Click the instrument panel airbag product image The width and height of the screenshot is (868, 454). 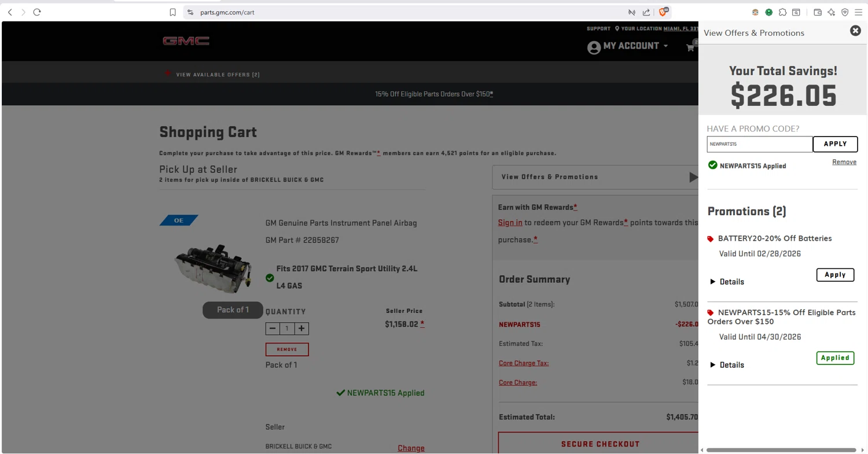click(x=214, y=270)
